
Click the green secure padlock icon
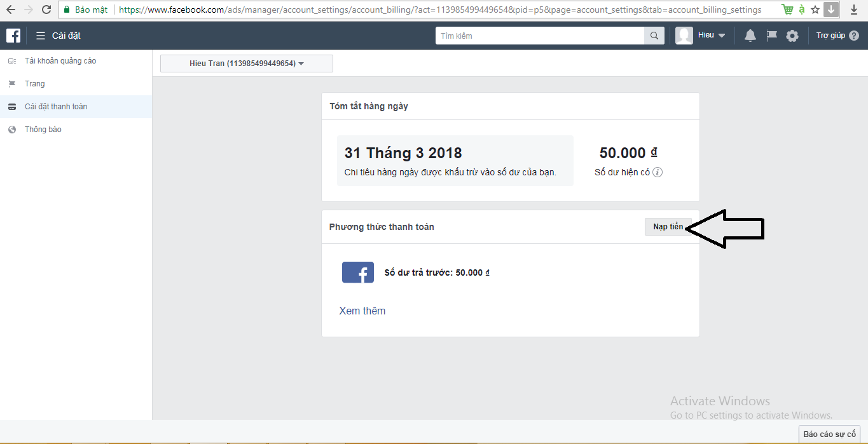click(66, 10)
